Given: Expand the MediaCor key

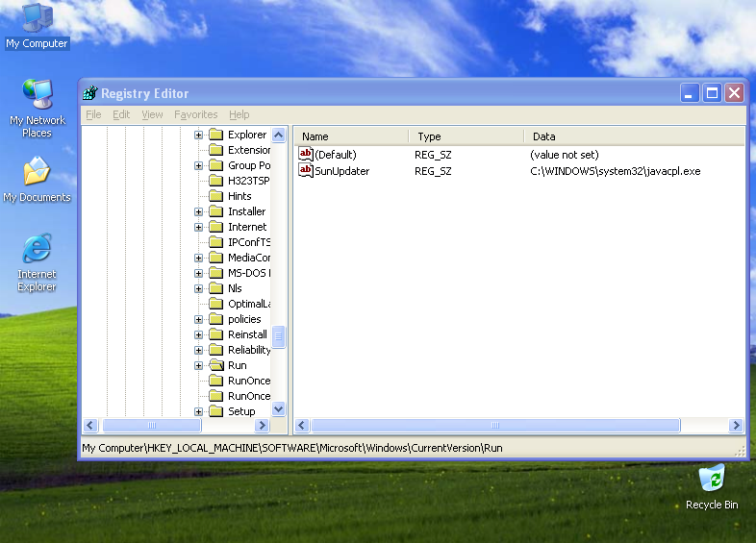Looking at the screenshot, I should point(198,258).
